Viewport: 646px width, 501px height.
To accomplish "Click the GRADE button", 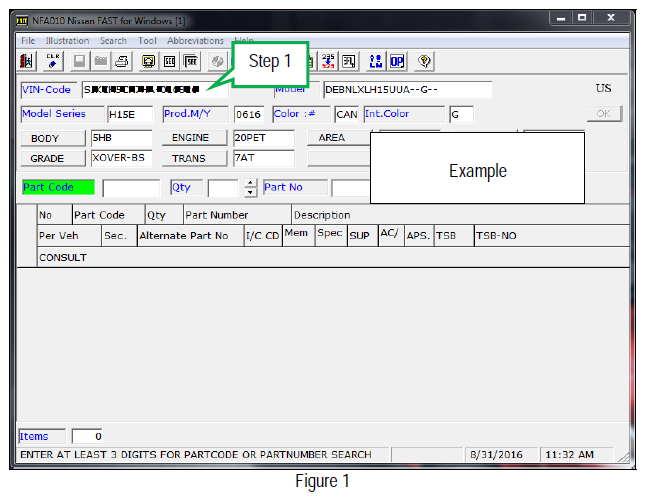I will coord(53,158).
